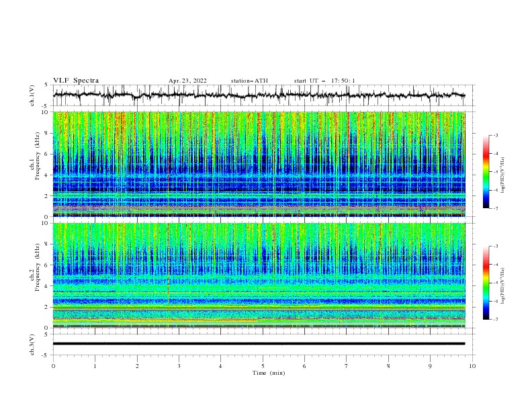Click the "-5" volt tick on ch.3(V) axis
Viewport: 532px width, 411px height.
[46, 355]
